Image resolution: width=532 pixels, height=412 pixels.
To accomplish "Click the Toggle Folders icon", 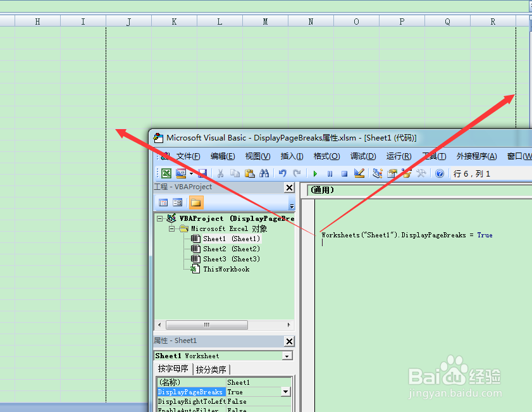I will pos(195,203).
